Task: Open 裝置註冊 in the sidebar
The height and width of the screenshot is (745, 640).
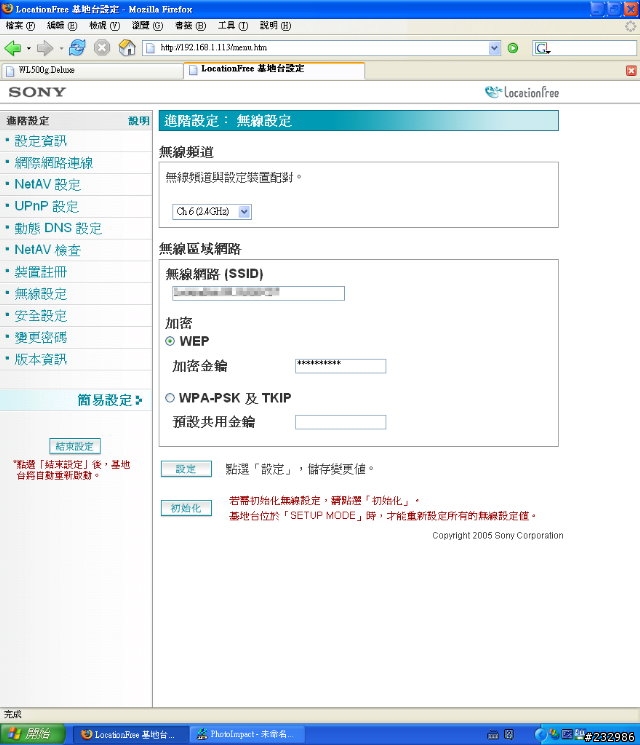Action: point(40,272)
